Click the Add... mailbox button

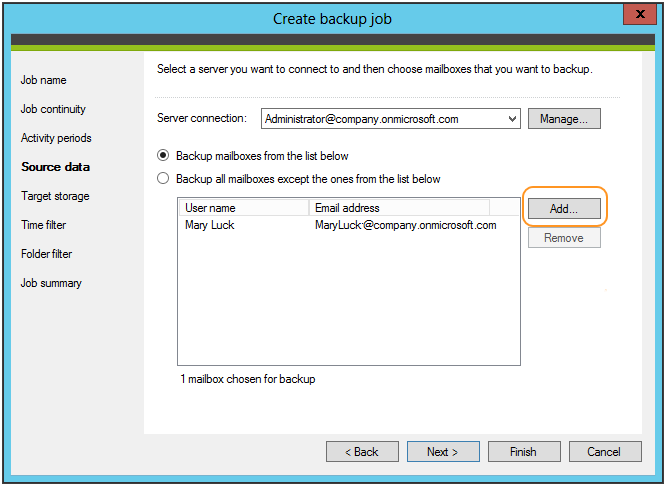tap(564, 209)
